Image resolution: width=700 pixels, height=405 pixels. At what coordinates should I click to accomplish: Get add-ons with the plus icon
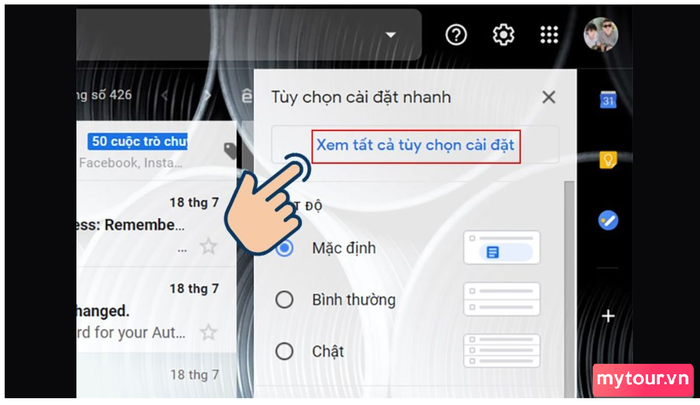point(608,316)
